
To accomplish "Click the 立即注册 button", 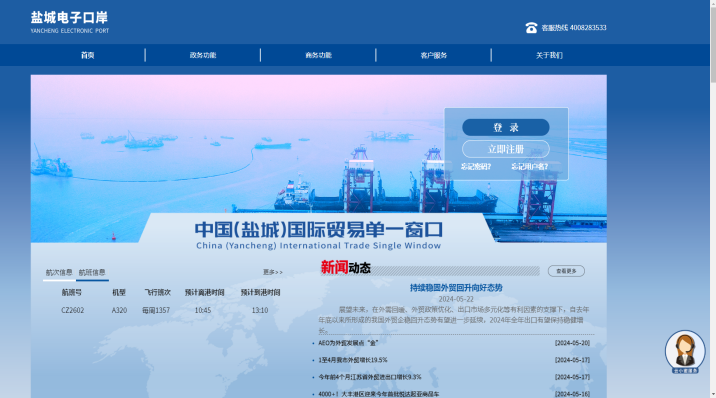I will click(505, 149).
